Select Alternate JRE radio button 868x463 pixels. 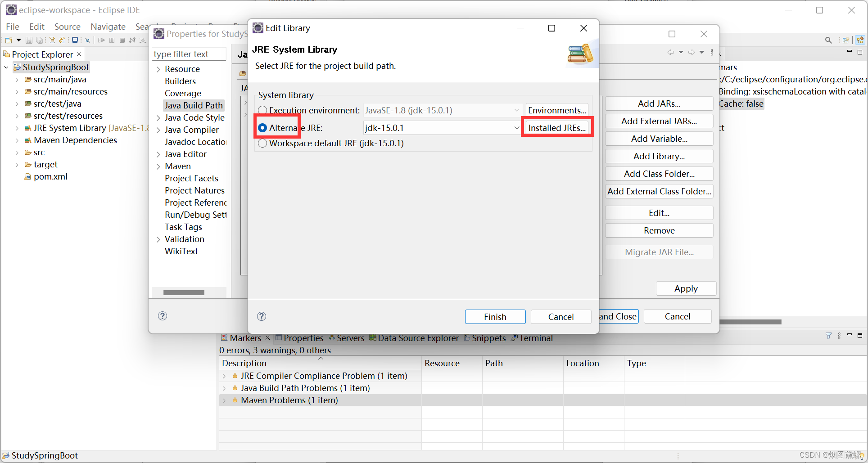click(x=262, y=128)
